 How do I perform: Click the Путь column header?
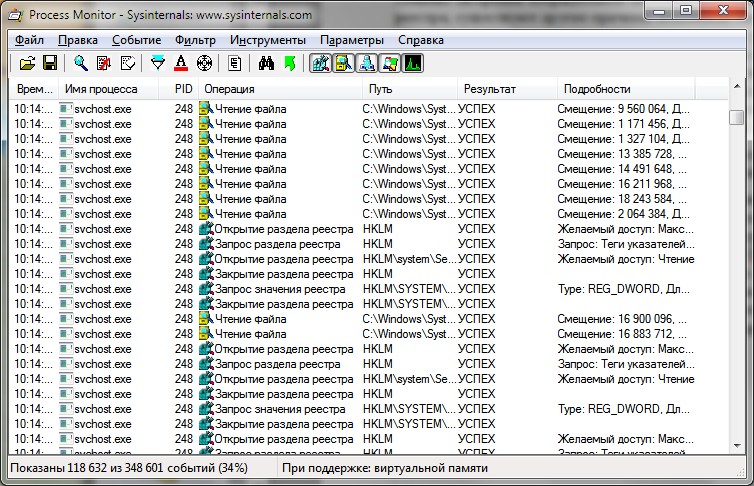pyautogui.click(x=410, y=89)
